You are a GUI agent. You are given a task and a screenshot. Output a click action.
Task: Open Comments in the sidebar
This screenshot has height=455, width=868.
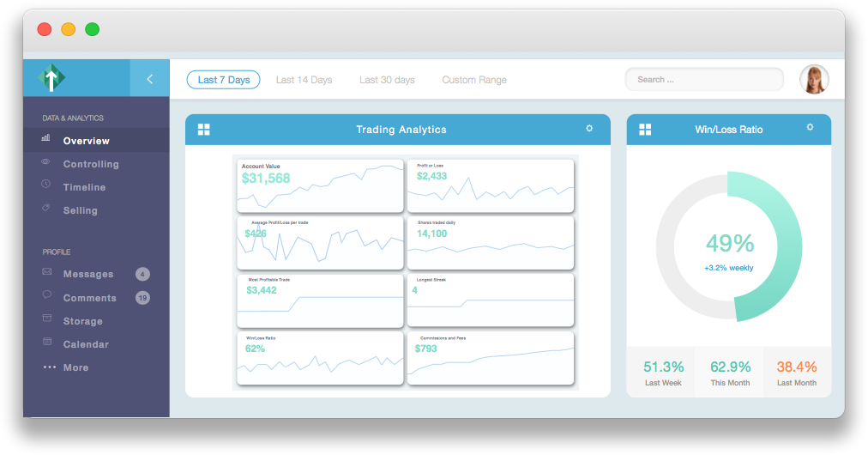pyautogui.click(x=90, y=298)
